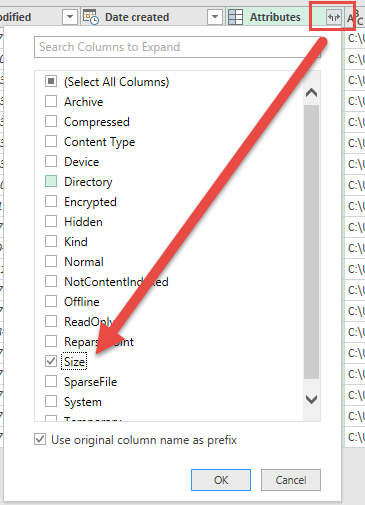Check the System checkbox
This screenshot has height=505, width=365.
(x=51, y=401)
